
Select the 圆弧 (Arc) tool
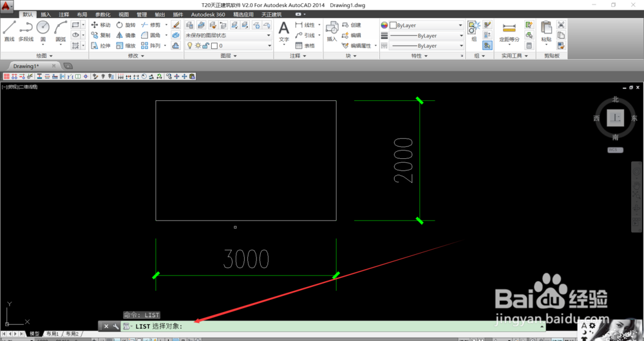point(61,31)
